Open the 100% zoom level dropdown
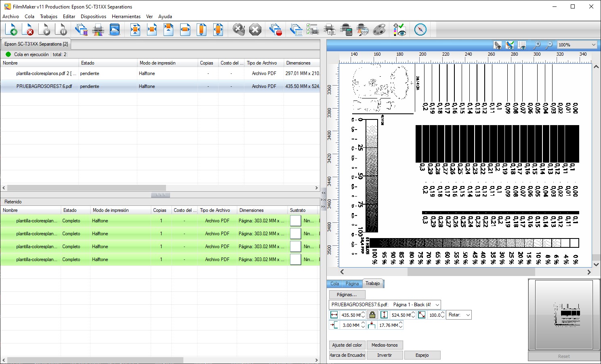This screenshot has width=601, height=364. (577, 45)
